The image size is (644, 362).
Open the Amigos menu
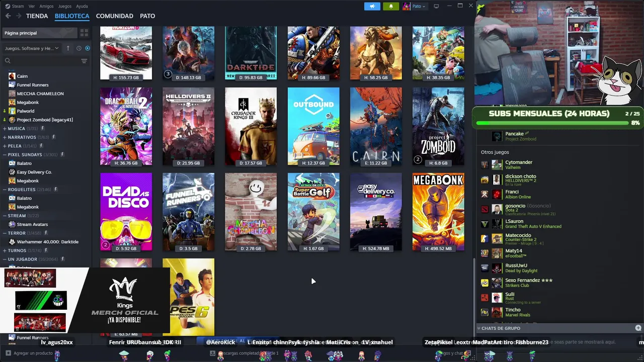click(x=46, y=6)
